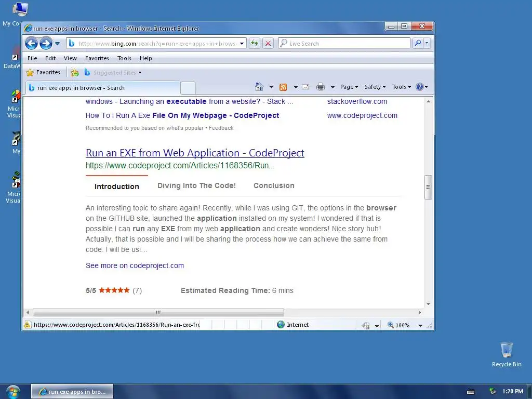Open the File menu
The height and width of the screenshot is (399, 532).
click(32, 58)
